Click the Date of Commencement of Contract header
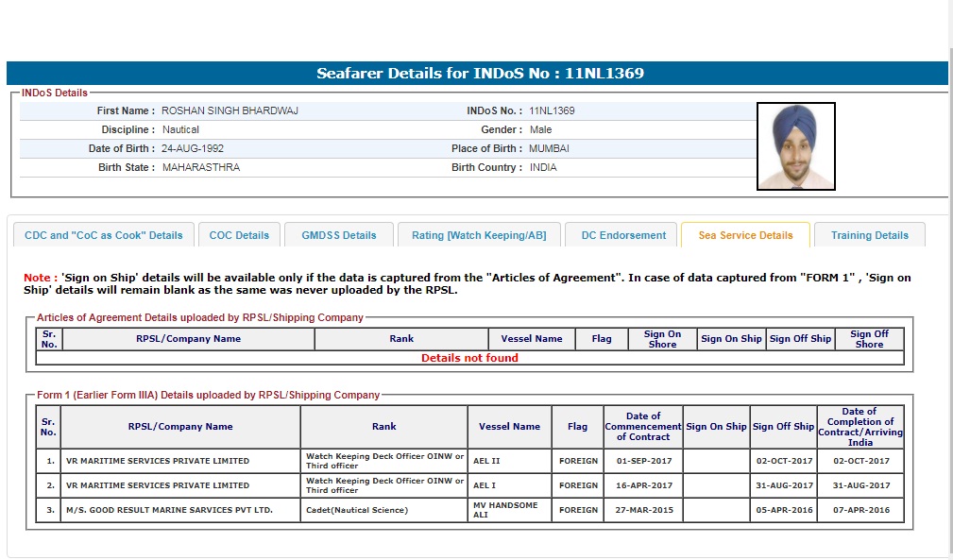 (642, 426)
